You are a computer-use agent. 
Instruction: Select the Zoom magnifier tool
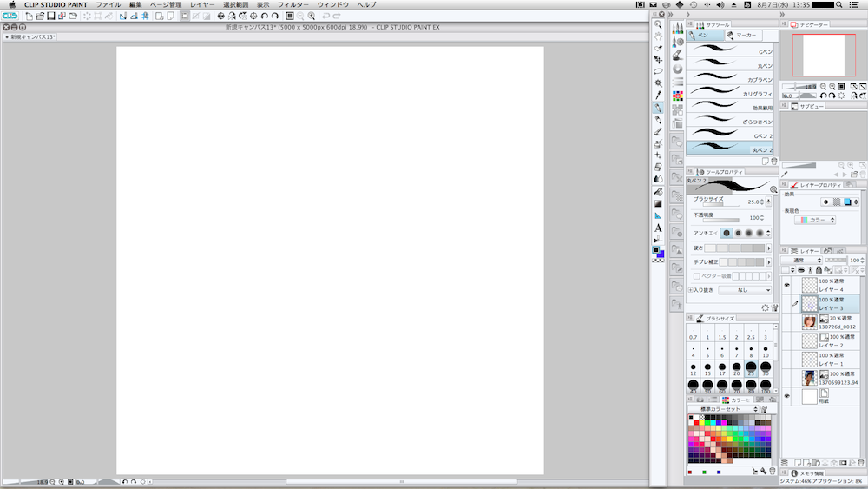pos(658,25)
